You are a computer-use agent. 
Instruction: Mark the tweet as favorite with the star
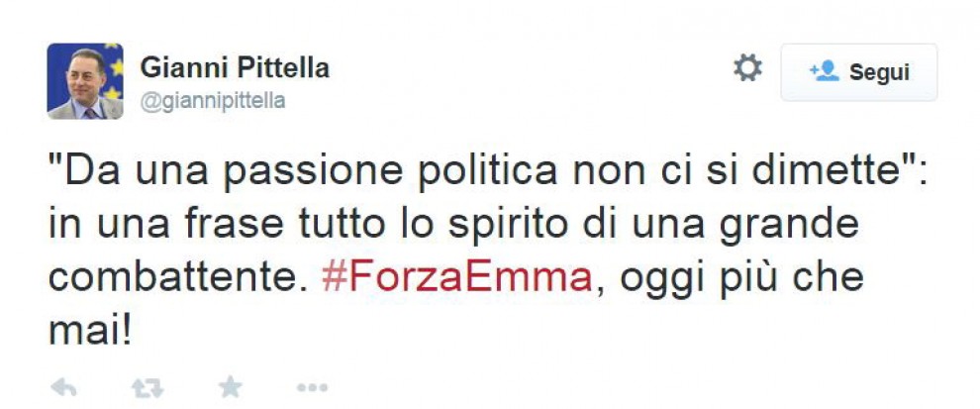click(x=231, y=388)
